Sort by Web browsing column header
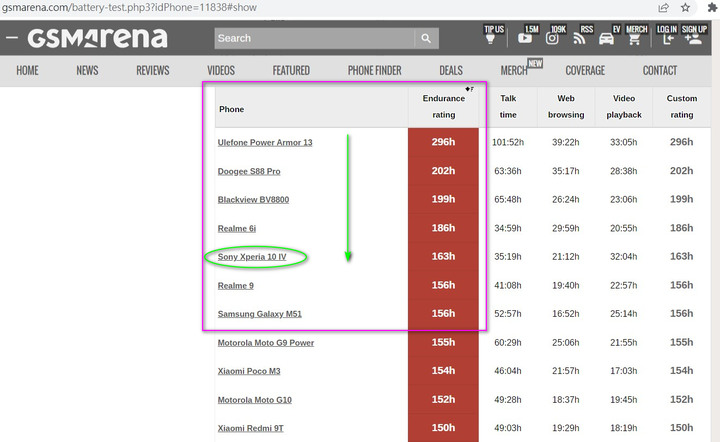 pos(566,106)
